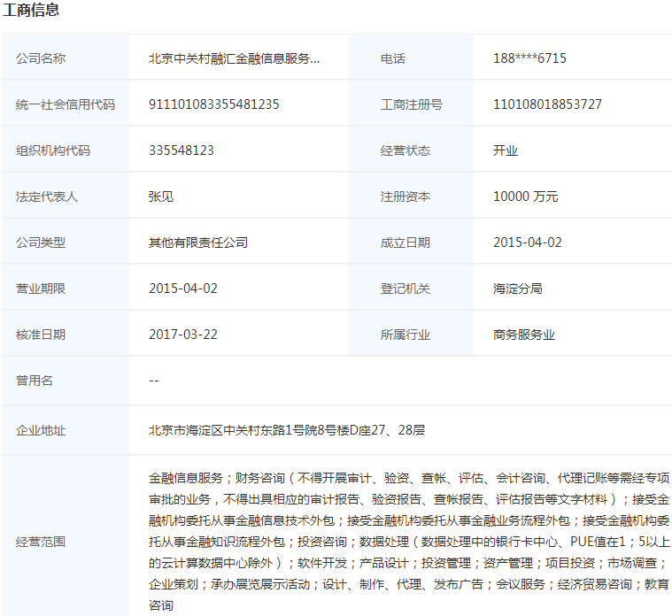The height and width of the screenshot is (616, 672).
Task: Select the 登记机关 label
Action: (x=405, y=289)
